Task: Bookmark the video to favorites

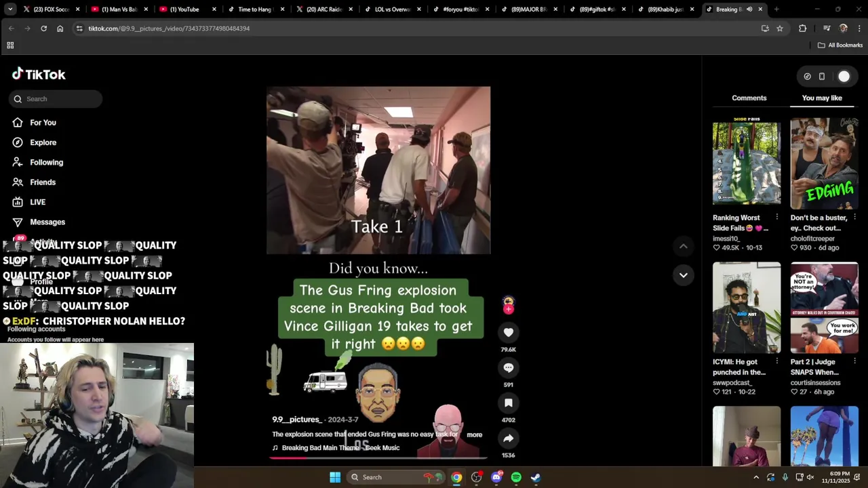Action: click(x=509, y=403)
